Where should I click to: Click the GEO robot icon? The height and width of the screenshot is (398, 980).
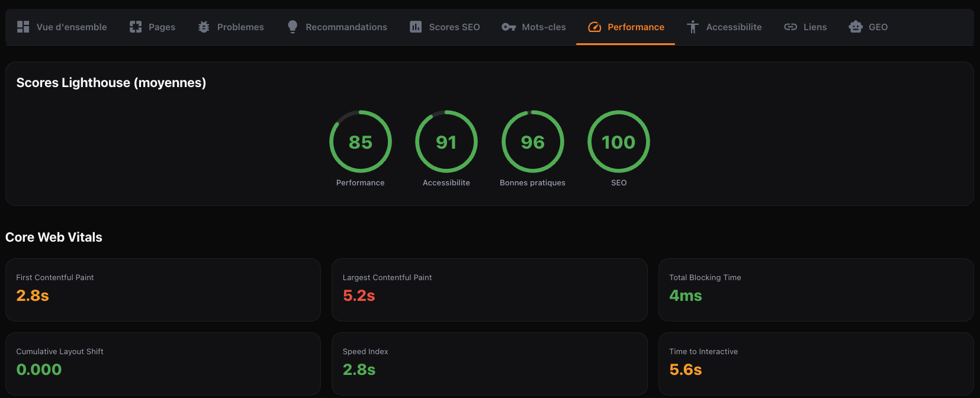pyautogui.click(x=856, y=27)
